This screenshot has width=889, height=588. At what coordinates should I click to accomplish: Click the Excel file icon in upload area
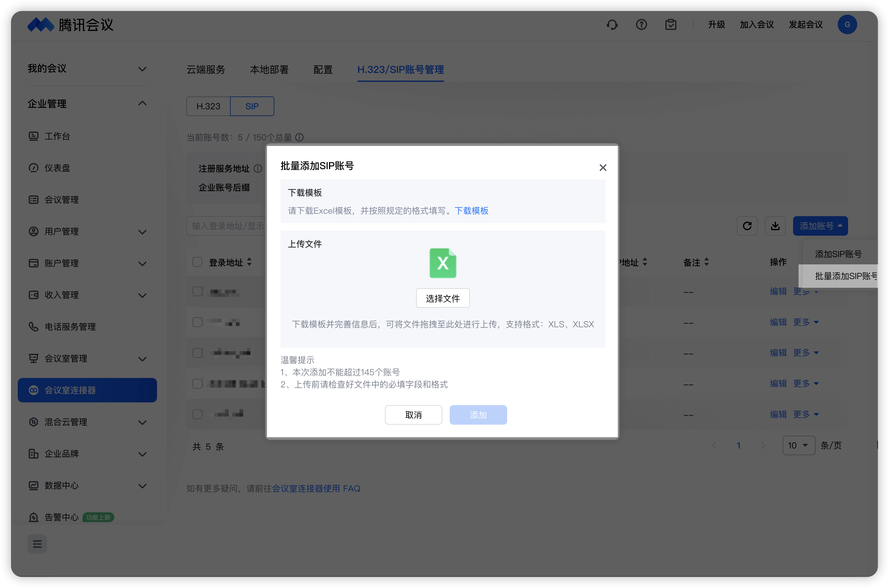[x=443, y=263]
